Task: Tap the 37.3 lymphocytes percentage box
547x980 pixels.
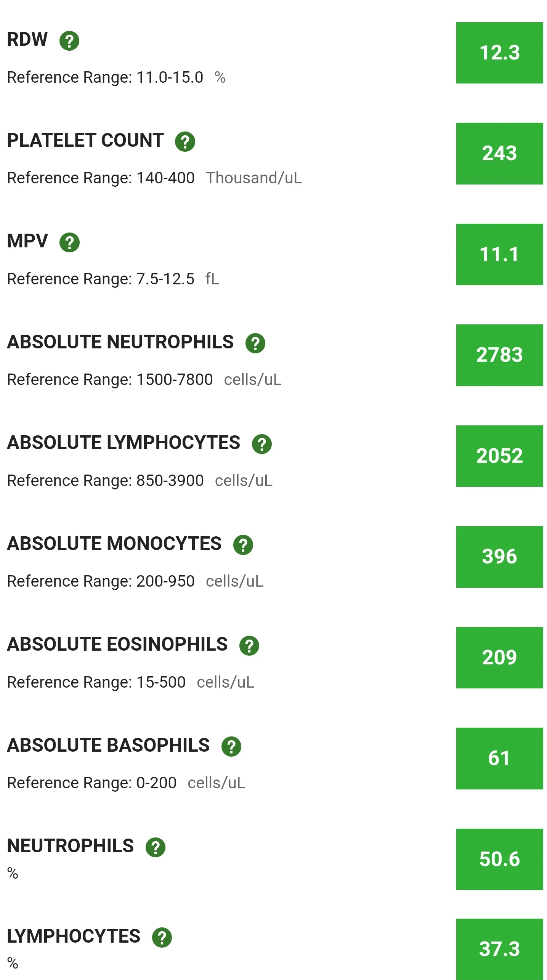Action: point(499,949)
